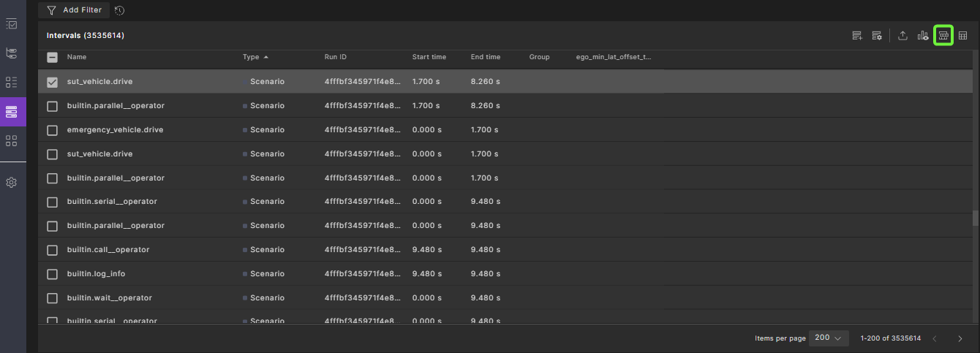The width and height of the screenshot is (980, 353).
Task: Go to the next page arrow
Action: [x=960, y=338]
